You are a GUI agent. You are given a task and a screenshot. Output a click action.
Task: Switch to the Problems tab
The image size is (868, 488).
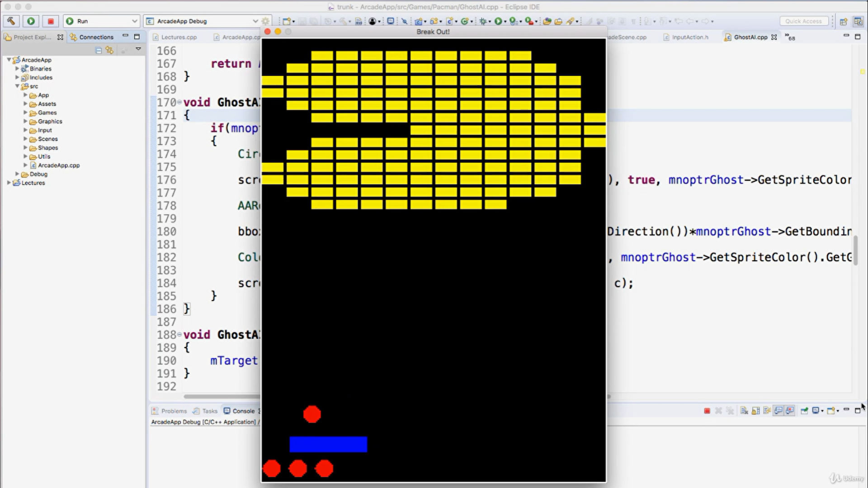click(x=169, y=411)
